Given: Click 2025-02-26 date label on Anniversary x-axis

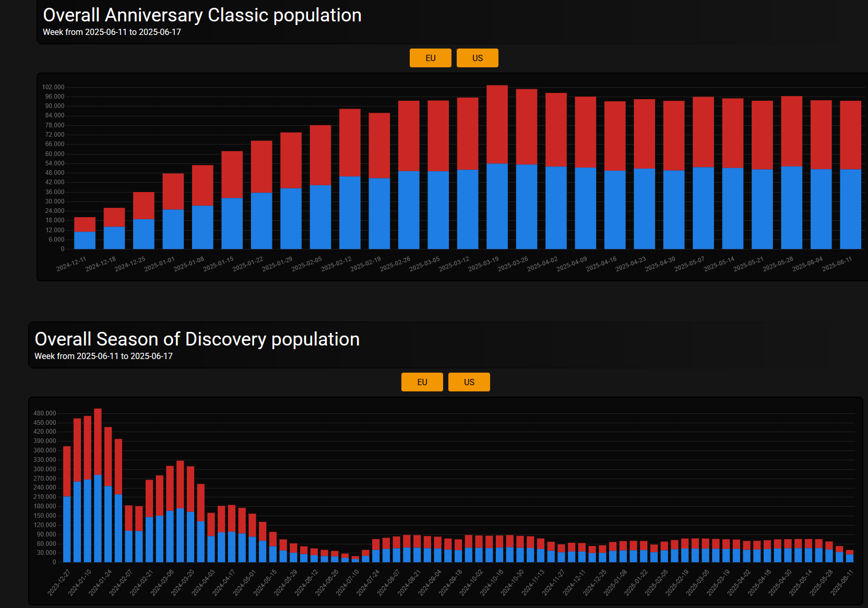Looking at the screenshot, I should point(395,264).
